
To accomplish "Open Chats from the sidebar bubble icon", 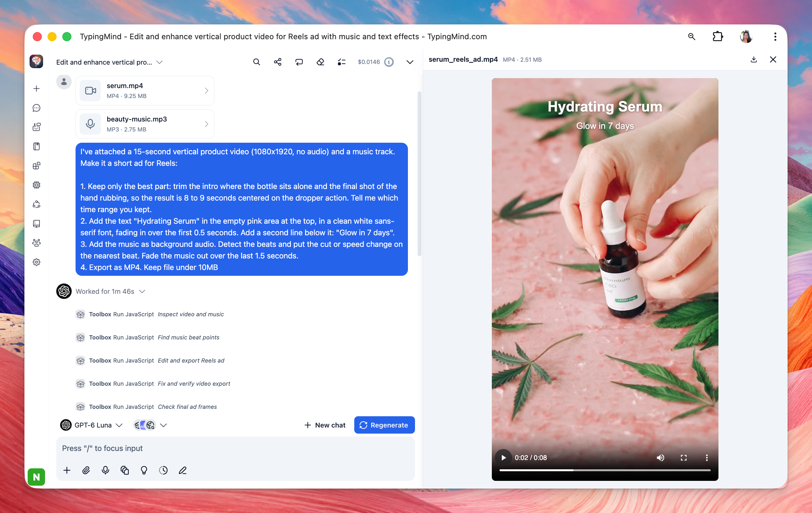I will 36,108.
